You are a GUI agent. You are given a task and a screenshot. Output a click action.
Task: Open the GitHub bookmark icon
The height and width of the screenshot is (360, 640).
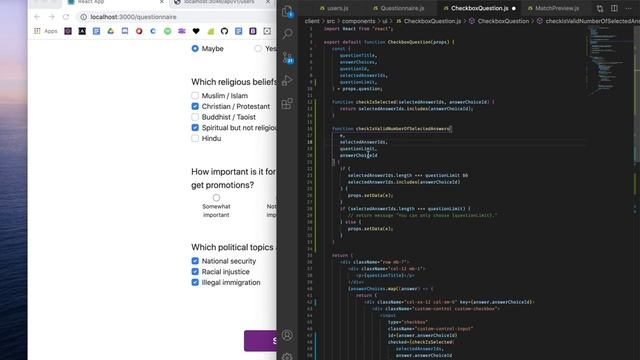(224, 31)
